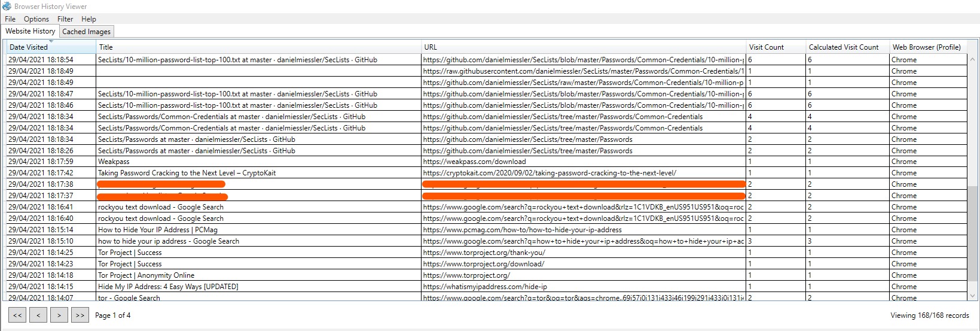Go to the next page

coord(59,315)
